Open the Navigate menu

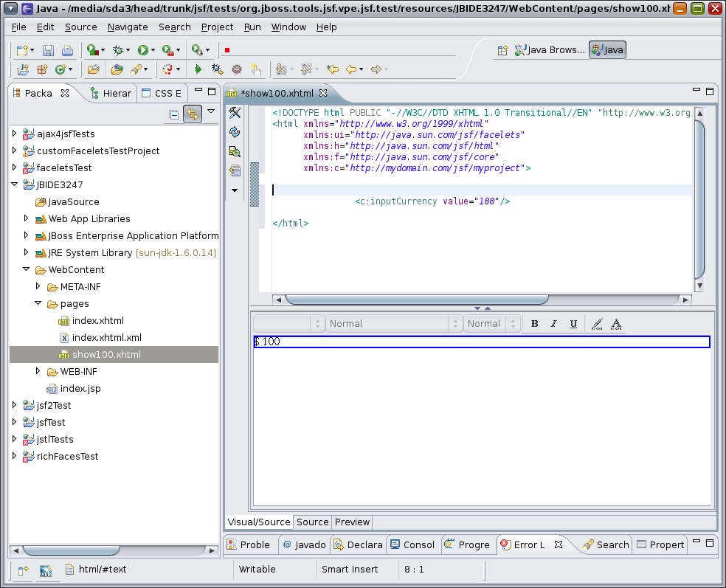pyautogui.click(x=127, y=27)
